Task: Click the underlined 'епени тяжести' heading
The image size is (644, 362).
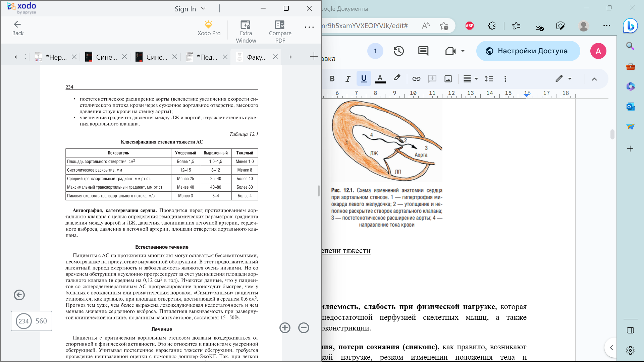Action: point(346,251)
